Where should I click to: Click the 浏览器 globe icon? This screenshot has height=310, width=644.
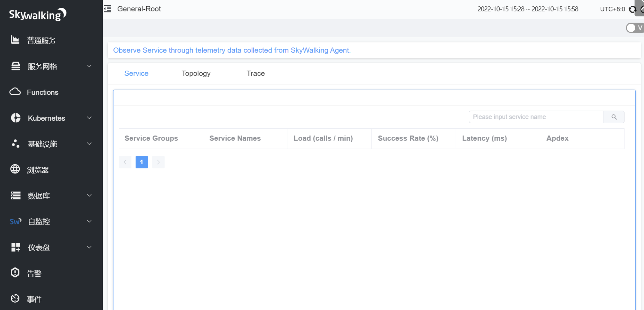point(15,169)
